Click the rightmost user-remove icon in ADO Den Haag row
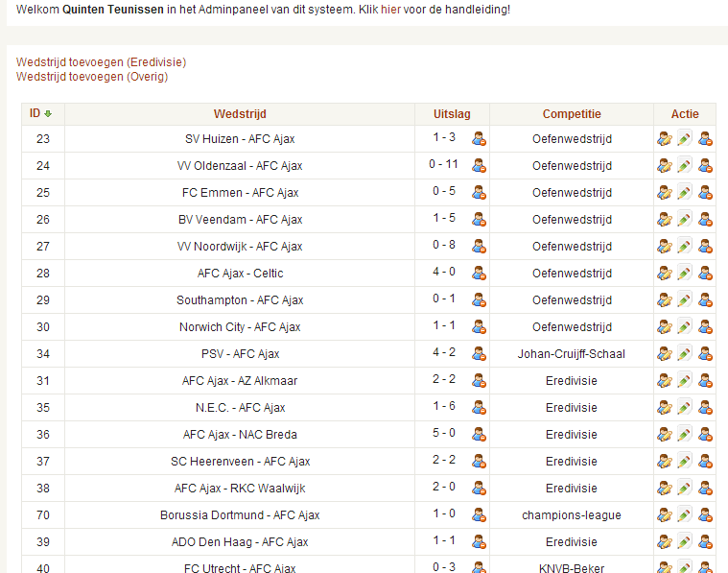 (x=705, y=542)
